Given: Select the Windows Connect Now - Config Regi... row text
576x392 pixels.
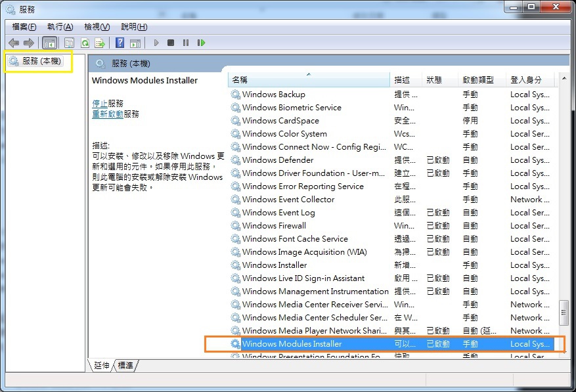Looking at the screenshot, I should pos(314,147).
